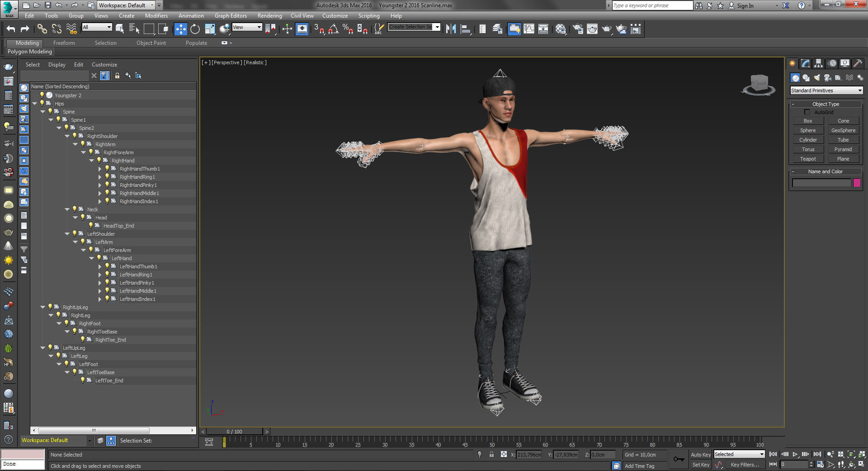
Task: Open the Rendering menu
Action: tap(269, 16)
